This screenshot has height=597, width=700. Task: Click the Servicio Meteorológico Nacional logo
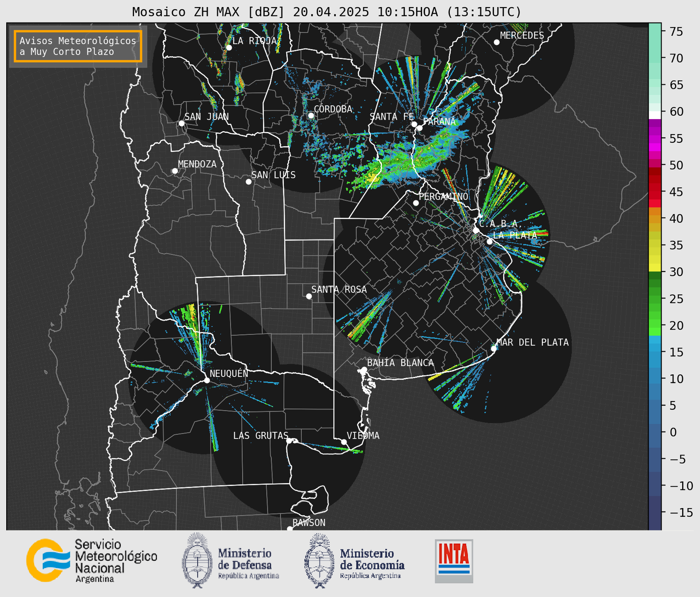pos(92,560)
